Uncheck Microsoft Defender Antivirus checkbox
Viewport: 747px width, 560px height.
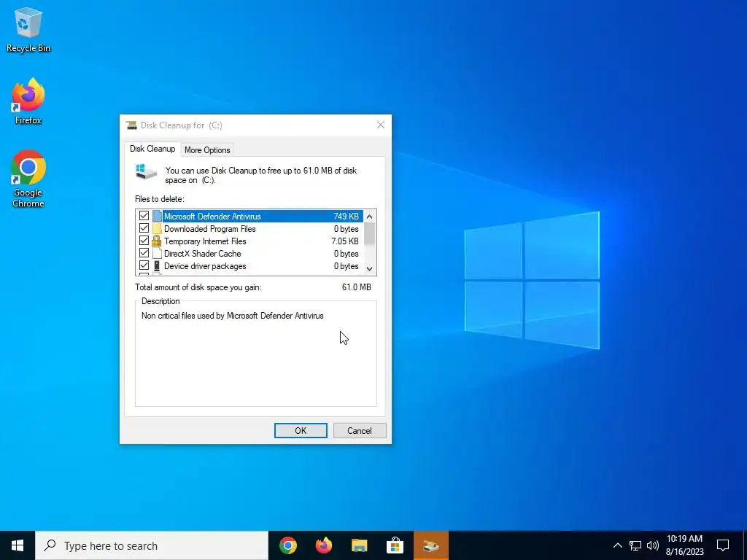point(144,216)
